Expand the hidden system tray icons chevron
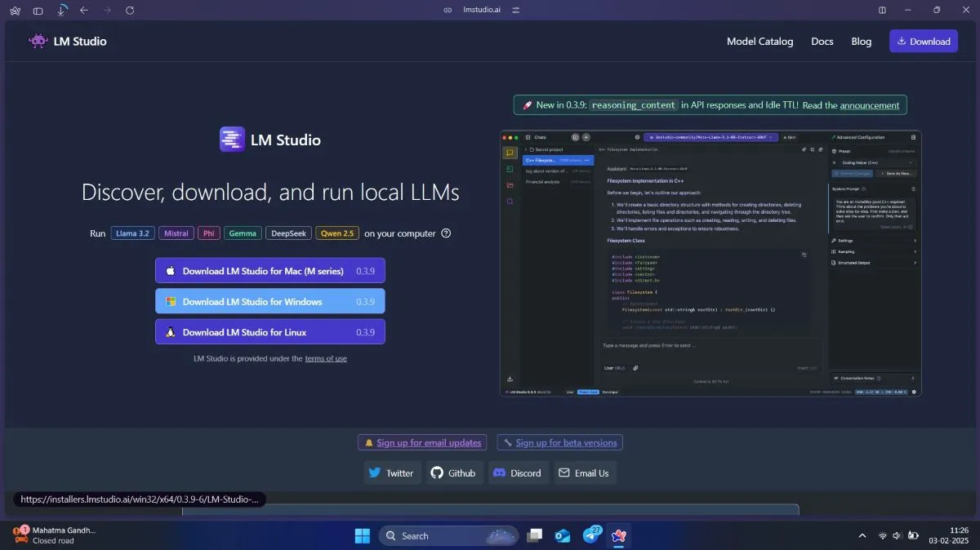 (862, 536)
